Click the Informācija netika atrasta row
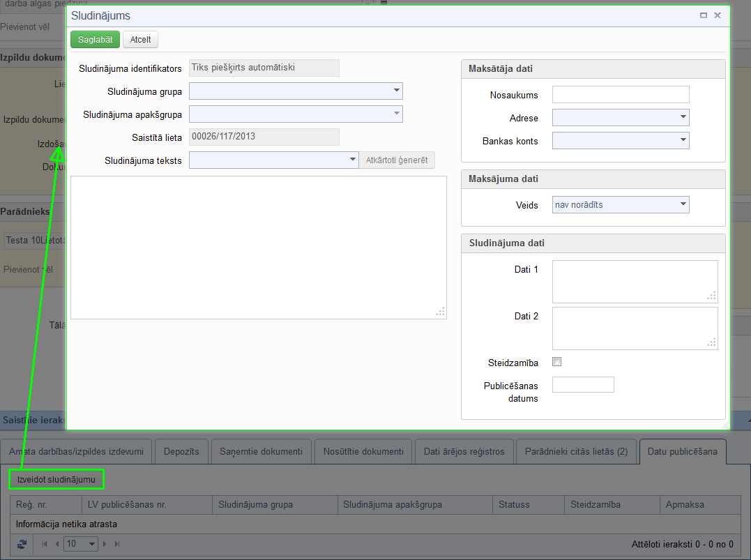Screen dimensions: 751x560 375,524
